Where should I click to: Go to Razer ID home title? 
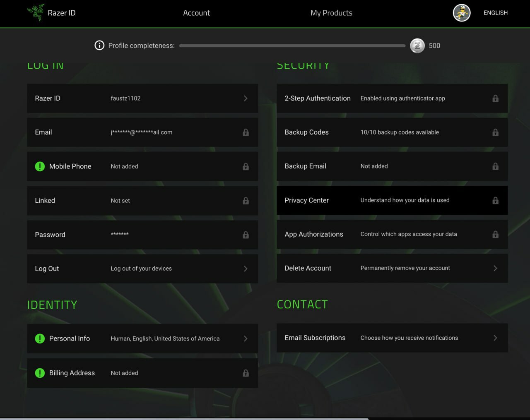click(x=62, y=13)
